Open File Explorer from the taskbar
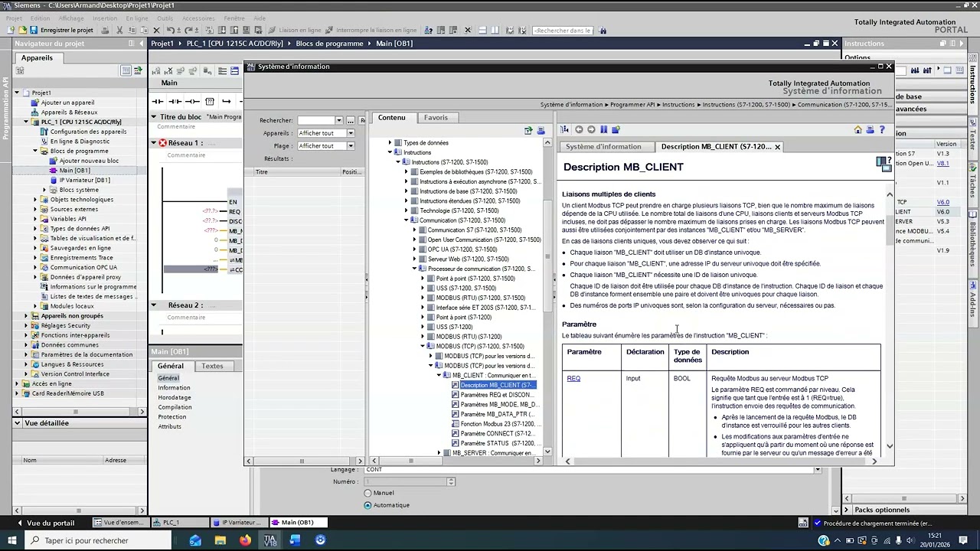Screen dimensions: 980x551 (220, 540)
